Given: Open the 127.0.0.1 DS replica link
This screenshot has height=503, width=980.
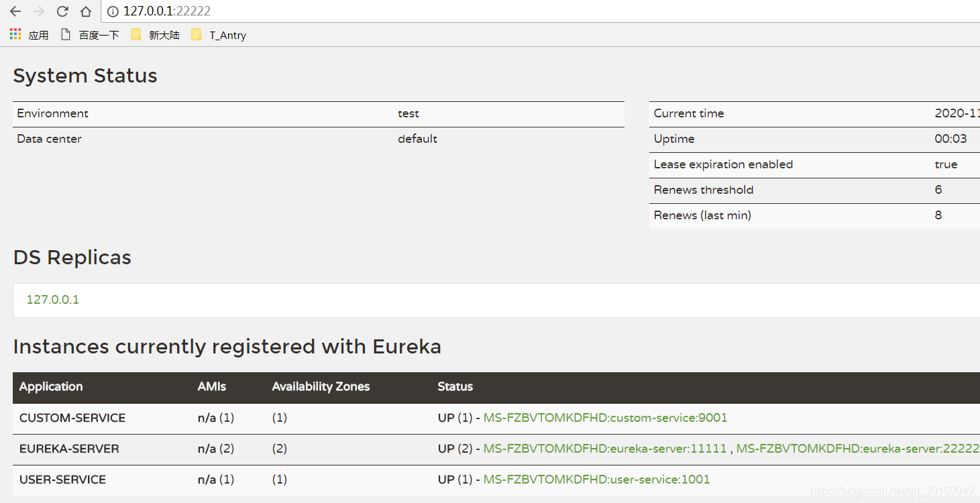Looking at the screenshot, I should [53, 300].
